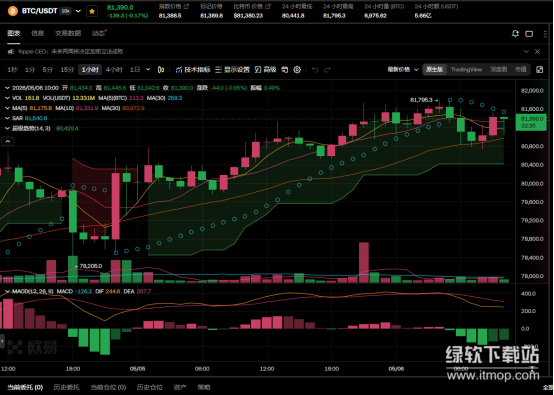Click the 高级 advanced button
The width and height of the screenshot is (554, 395).
click(265, 70)
